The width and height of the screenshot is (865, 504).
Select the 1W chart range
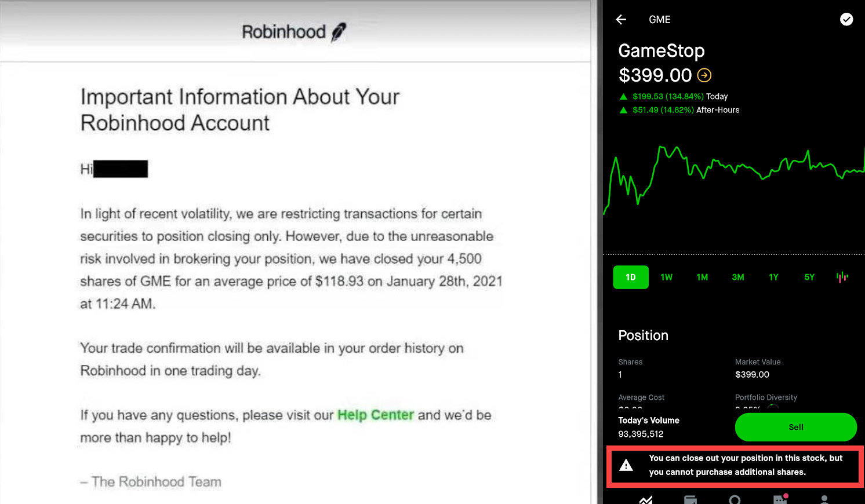[x=667, y=277]
